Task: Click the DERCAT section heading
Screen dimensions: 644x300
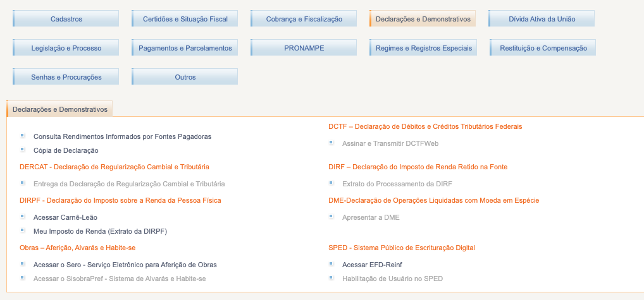Action: point(115,167)
